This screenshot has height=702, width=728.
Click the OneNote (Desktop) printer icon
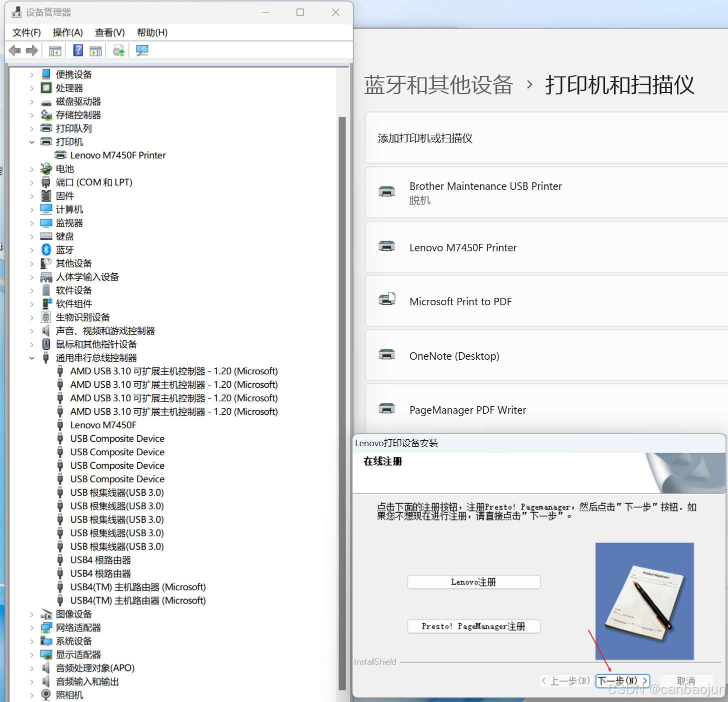pos(387,355)
